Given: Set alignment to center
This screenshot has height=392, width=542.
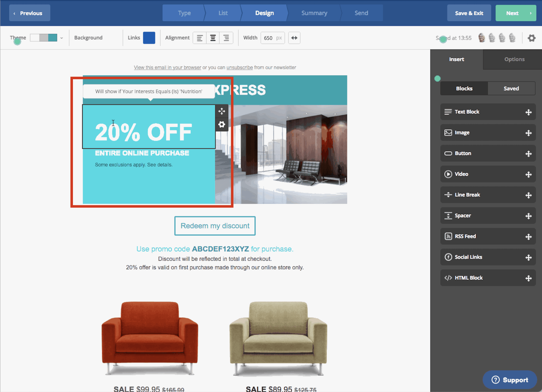Looking at the screenshot, I should [213, 38].
